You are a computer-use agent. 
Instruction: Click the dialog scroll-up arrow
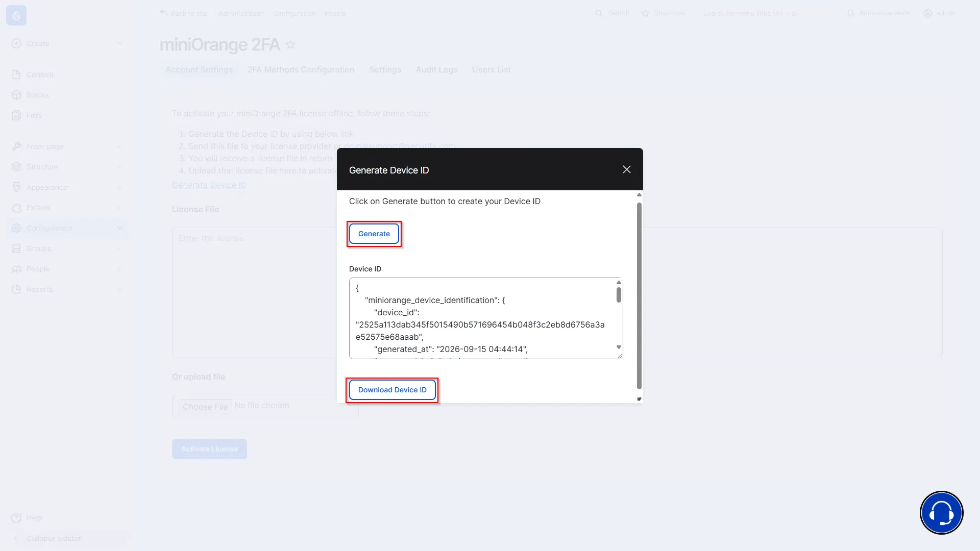pyautogui.click(x=639, y=195)
